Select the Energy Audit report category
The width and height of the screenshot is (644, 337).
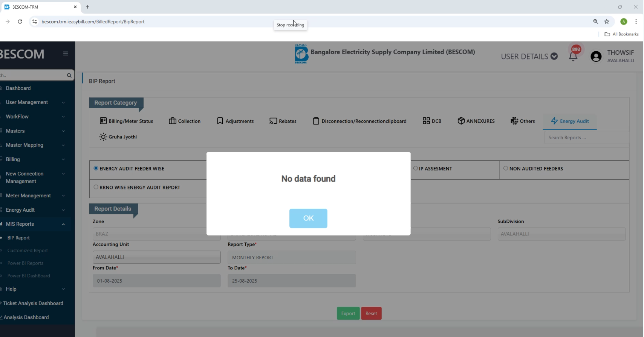[x=570, y=121]
